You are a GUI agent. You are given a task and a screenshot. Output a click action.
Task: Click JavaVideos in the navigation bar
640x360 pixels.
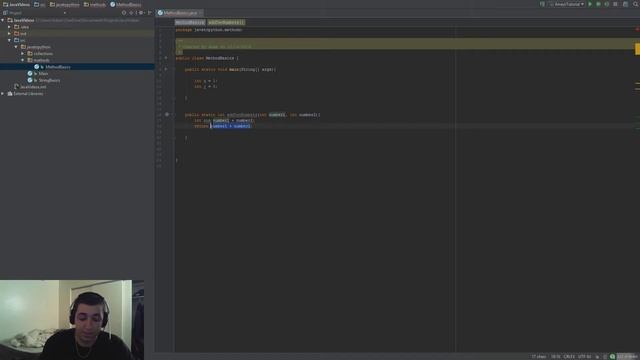point(17,4)
